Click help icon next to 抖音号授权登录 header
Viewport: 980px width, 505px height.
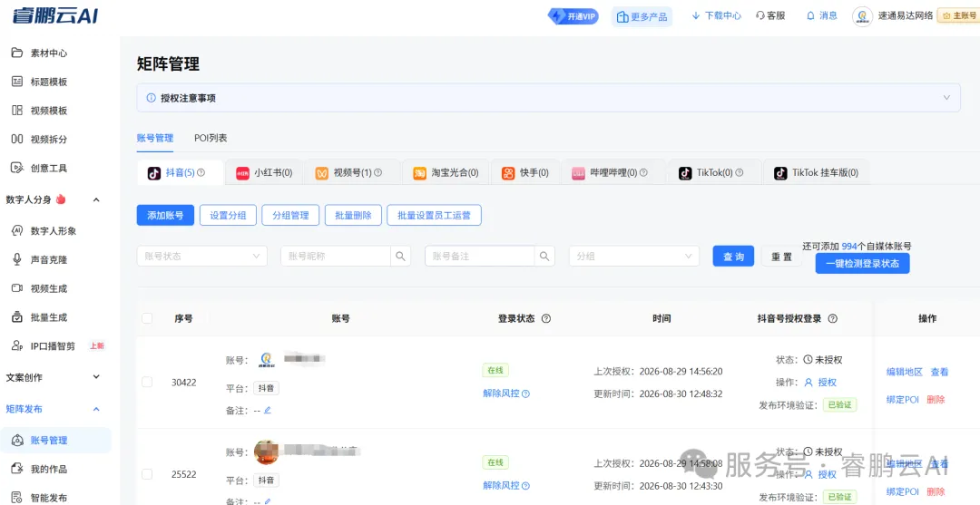coord(832,318)
